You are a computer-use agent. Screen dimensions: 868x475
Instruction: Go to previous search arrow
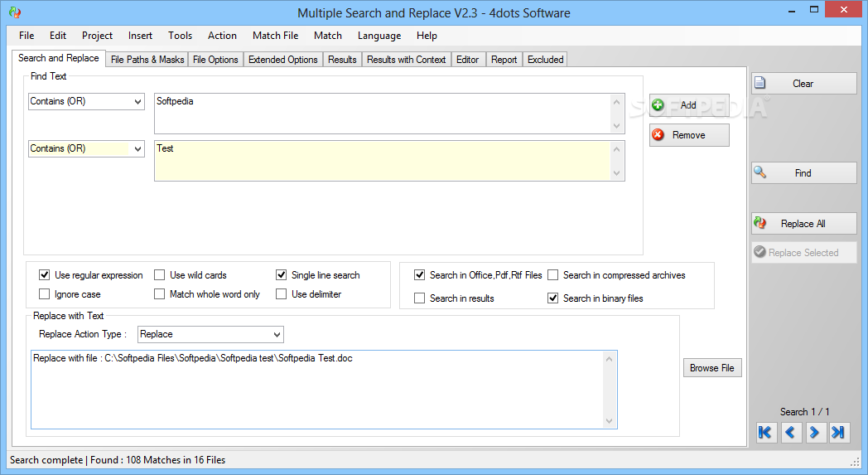click(790, 433)
